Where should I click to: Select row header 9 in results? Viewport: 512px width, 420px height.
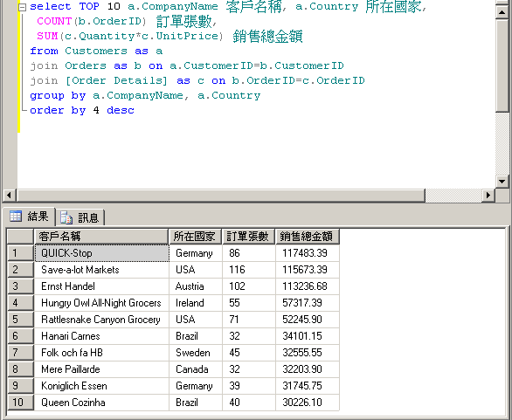pyautogui.click(x=20, y=386)
